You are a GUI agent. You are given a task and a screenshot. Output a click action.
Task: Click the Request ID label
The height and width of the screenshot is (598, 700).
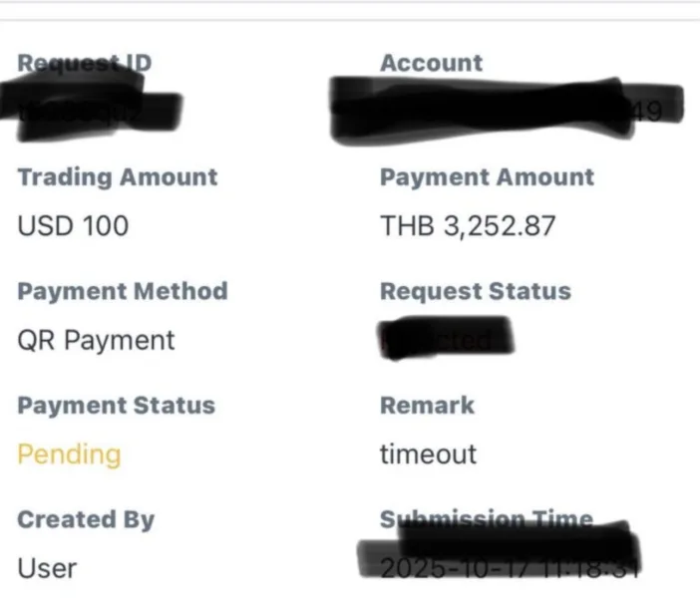click(x=85, y=63)
